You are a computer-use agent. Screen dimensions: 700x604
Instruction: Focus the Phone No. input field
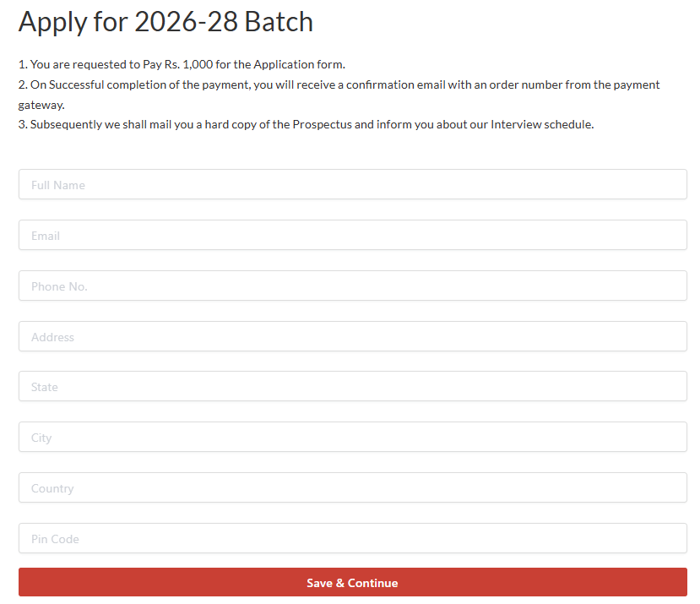tap(352, 286)
